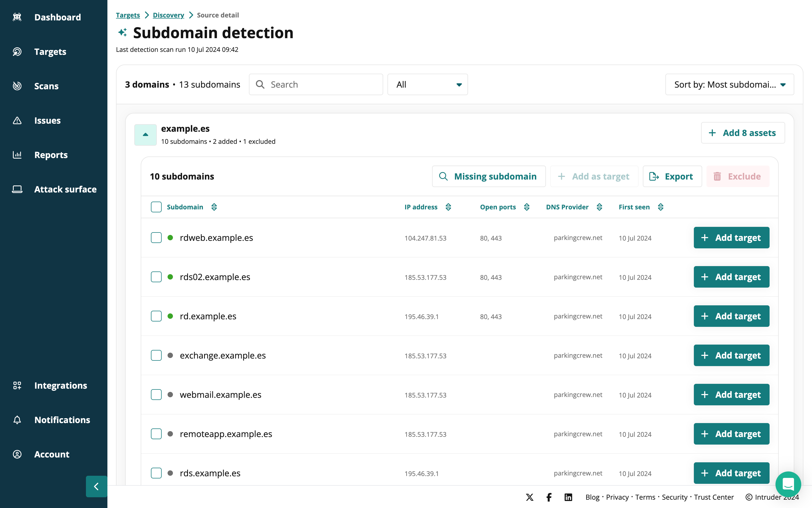
Task: Click the Targets radar icon
Action: pos(17,52)
